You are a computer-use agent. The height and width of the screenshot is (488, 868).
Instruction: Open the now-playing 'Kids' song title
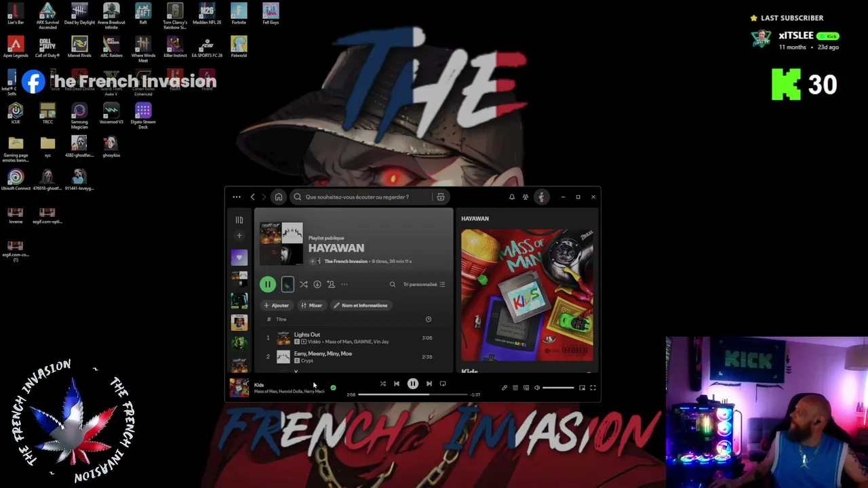[x=259, y=385]
